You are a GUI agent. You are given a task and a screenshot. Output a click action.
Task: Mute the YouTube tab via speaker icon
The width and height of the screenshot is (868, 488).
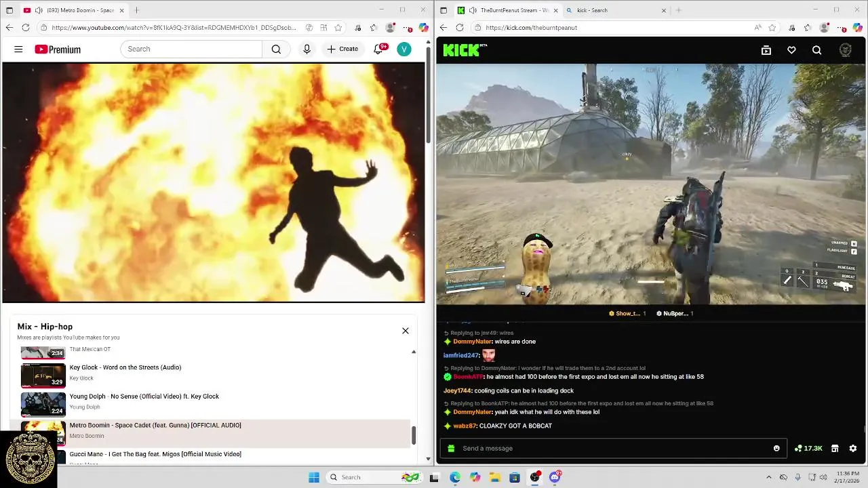click(x=39, y=10)
